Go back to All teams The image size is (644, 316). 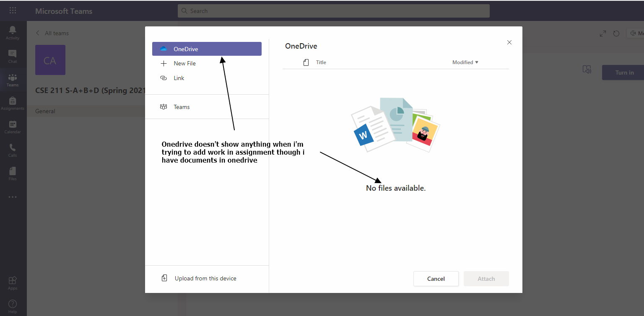[52, 33]
